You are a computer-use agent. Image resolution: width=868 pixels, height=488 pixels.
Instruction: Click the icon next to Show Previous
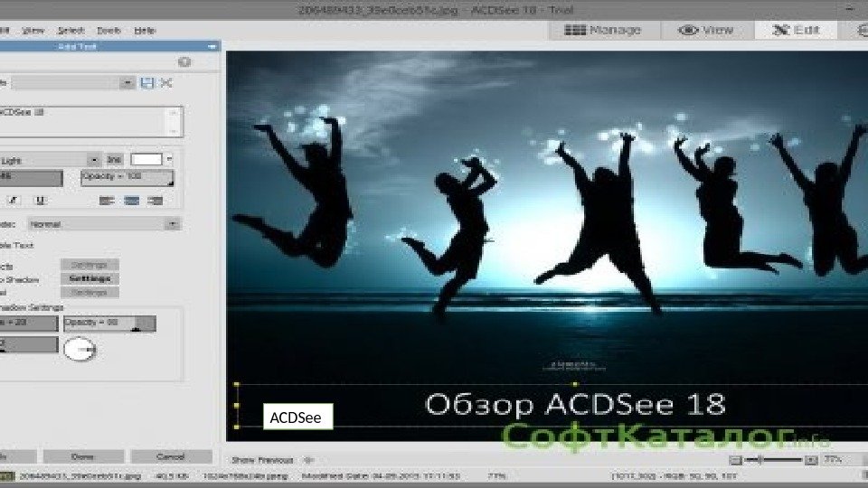[x=309, y=460]
